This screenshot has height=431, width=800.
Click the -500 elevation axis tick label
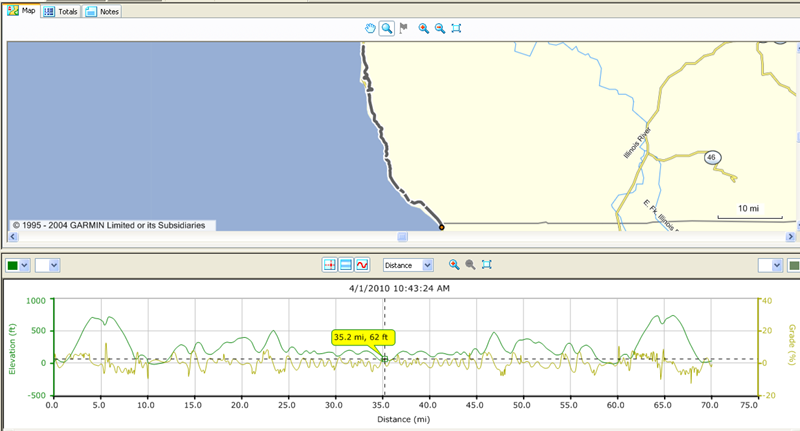pyautogui.click(x=35, y=395)
